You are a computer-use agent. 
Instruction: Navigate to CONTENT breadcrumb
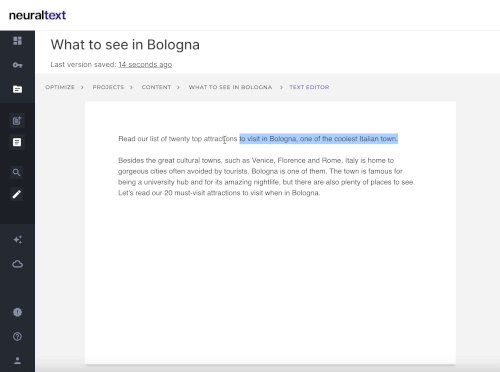point(156,87)
